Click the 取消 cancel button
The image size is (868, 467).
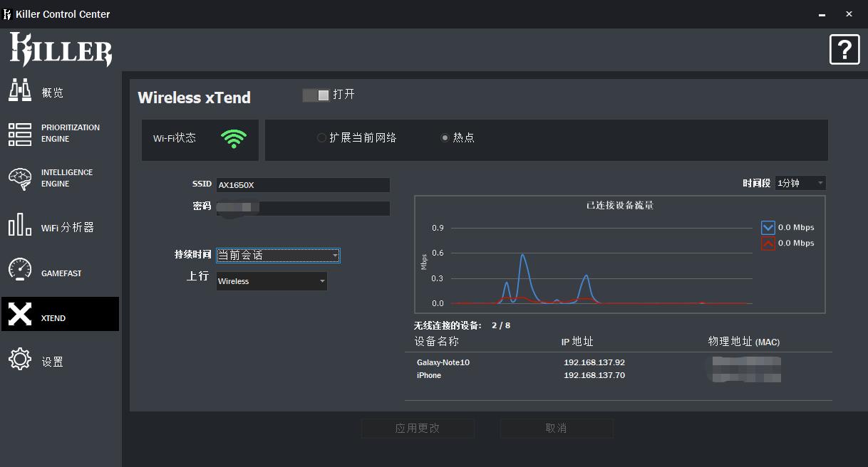click(x=557, y=428)
